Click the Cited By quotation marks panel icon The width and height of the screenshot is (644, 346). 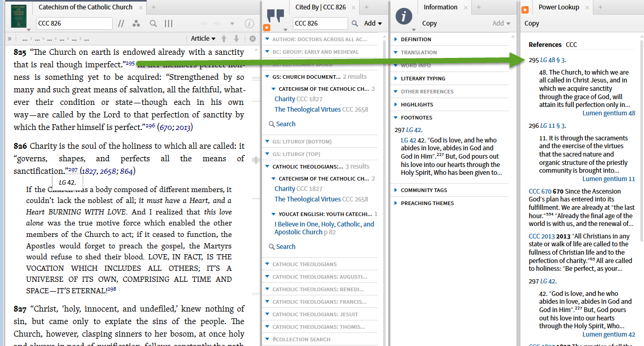click(275, 16)
